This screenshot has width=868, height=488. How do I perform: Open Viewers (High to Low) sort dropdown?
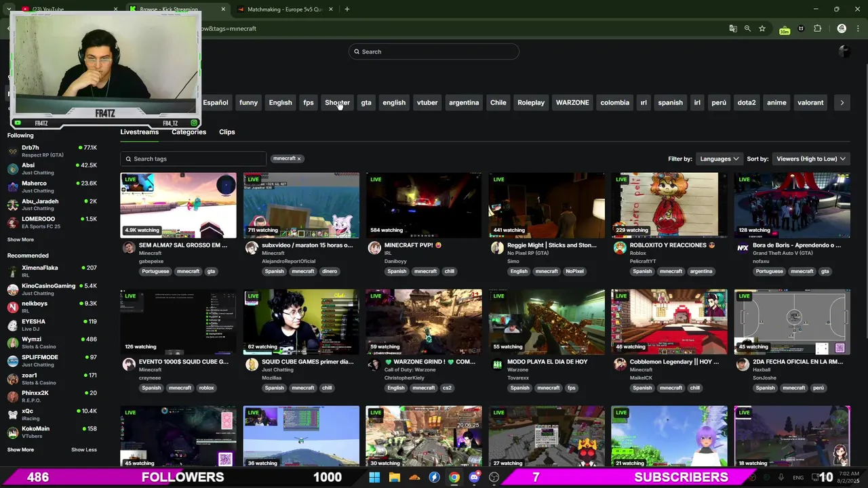coord(810,159)
